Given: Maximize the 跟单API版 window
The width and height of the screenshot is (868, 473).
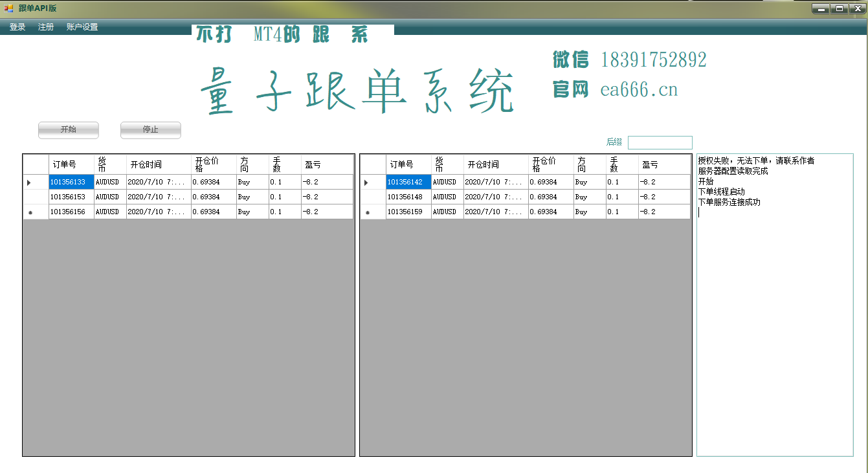Looking at the screenshot, I should (x=840, y=8).
